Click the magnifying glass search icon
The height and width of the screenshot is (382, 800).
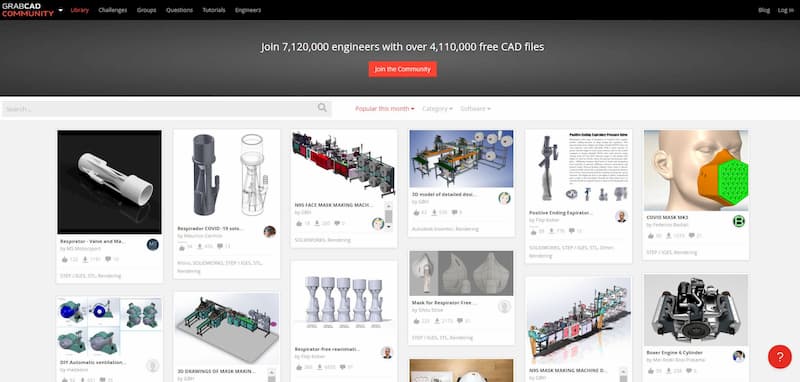point(322,108)
